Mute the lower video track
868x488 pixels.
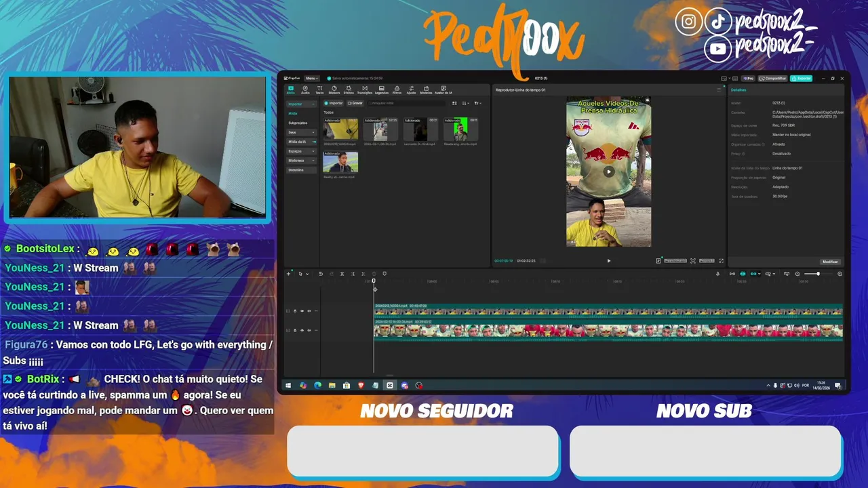tap(309, 330)
